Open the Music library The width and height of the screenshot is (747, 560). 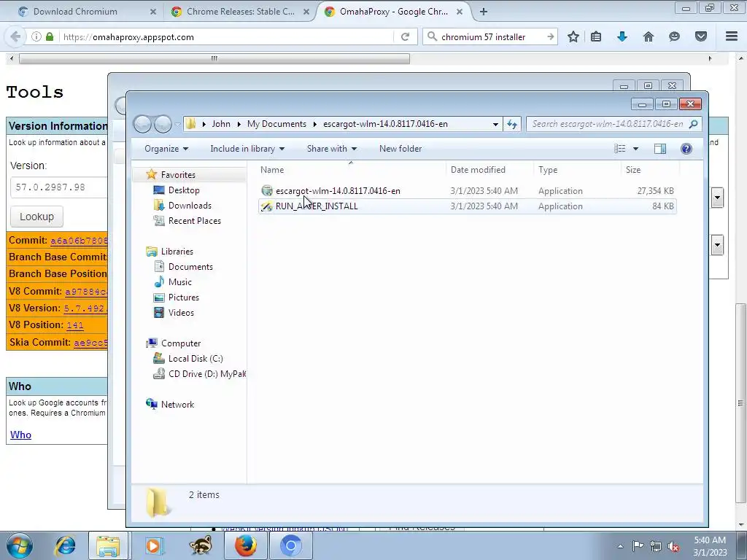pos(179,282)
